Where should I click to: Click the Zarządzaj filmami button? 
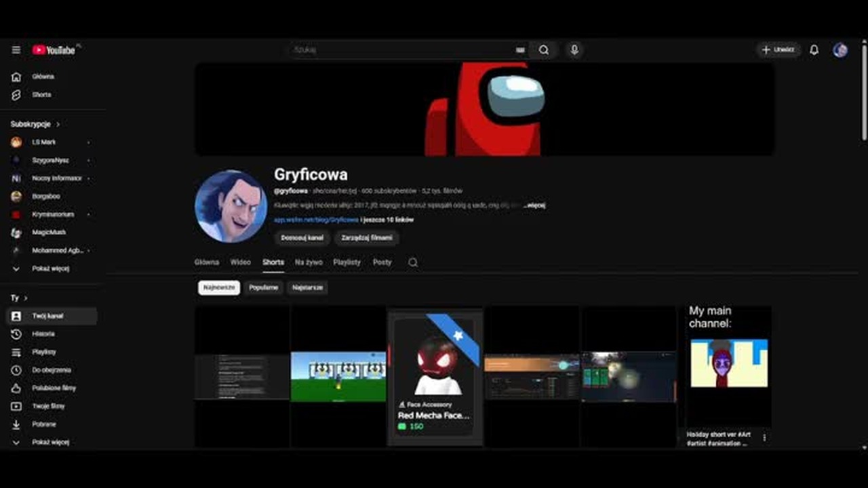coord(366,238)
